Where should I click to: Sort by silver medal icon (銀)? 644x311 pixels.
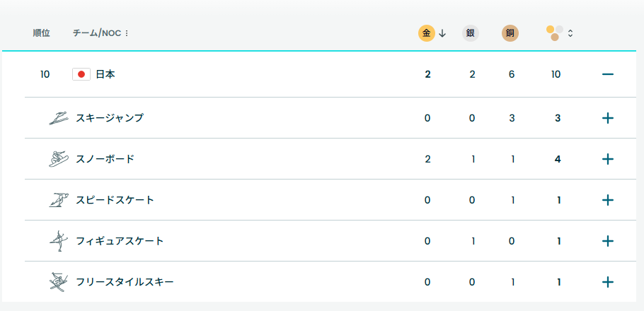[471, 33]
